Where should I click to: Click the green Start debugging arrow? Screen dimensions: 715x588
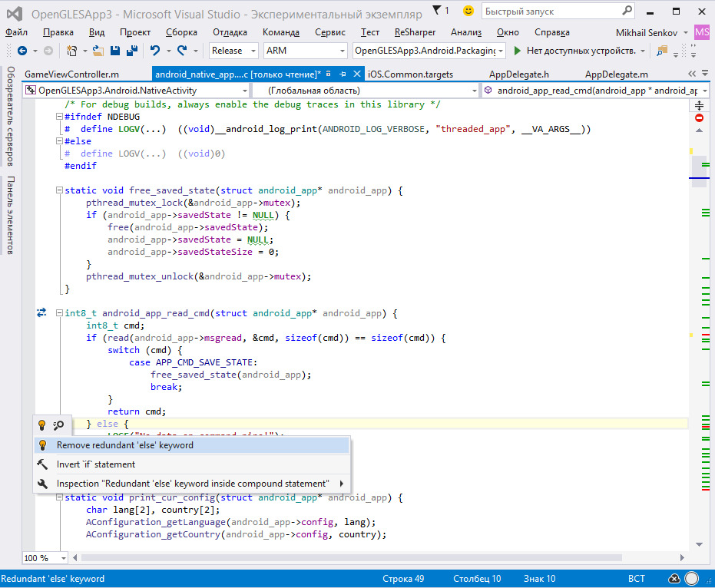(x=518, y=51)
